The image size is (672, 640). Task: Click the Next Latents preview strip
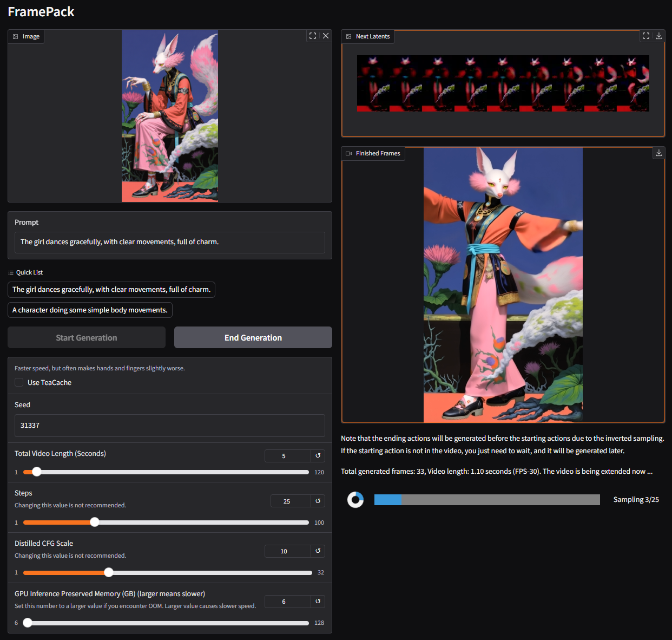click(503, 83)
